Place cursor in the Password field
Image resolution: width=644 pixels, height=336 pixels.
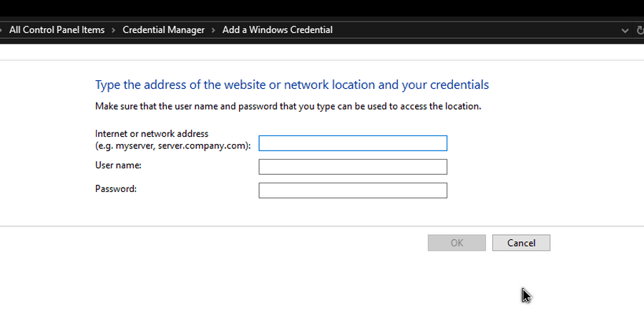[352, 191]
